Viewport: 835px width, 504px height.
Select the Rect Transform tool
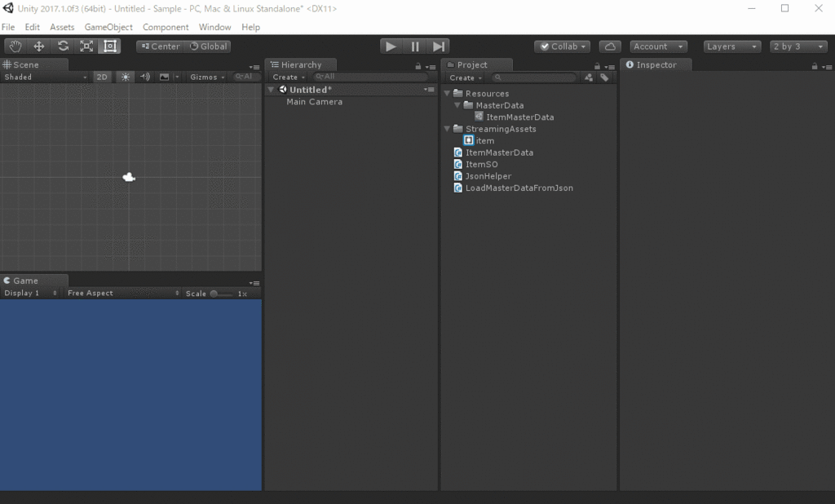coord(110,46)
